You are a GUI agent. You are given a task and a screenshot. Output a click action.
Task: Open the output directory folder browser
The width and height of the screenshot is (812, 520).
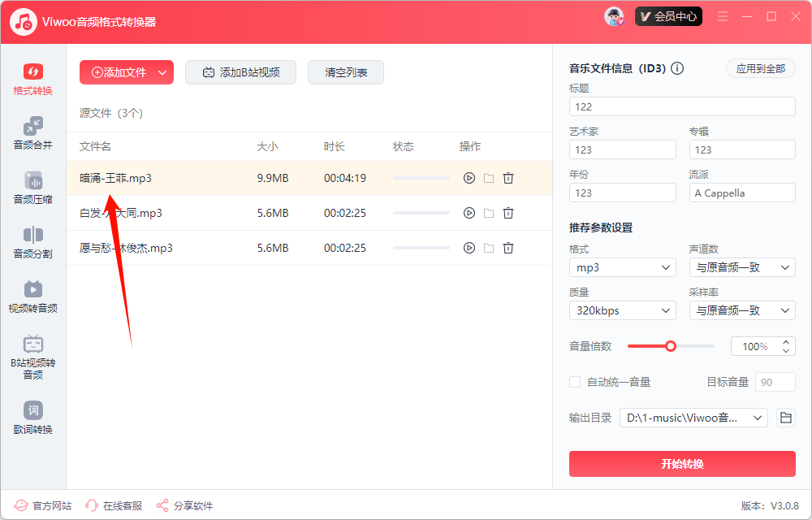coord(784,417)
